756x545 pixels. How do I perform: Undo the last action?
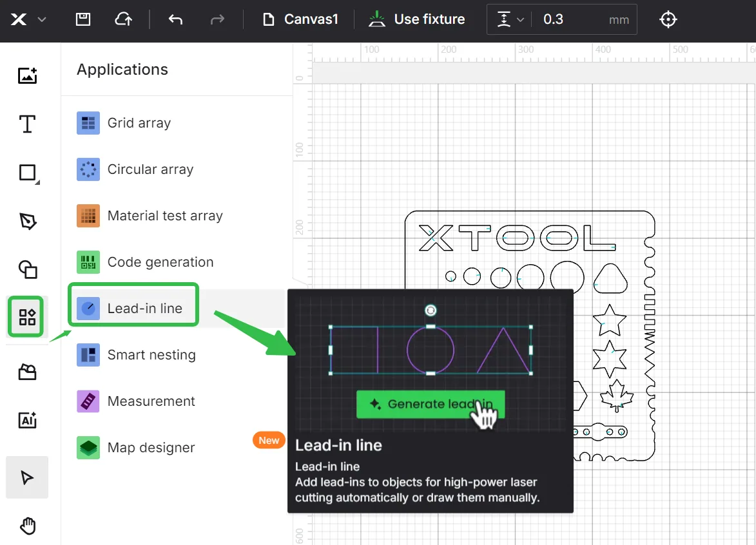(x=175, y=19)
